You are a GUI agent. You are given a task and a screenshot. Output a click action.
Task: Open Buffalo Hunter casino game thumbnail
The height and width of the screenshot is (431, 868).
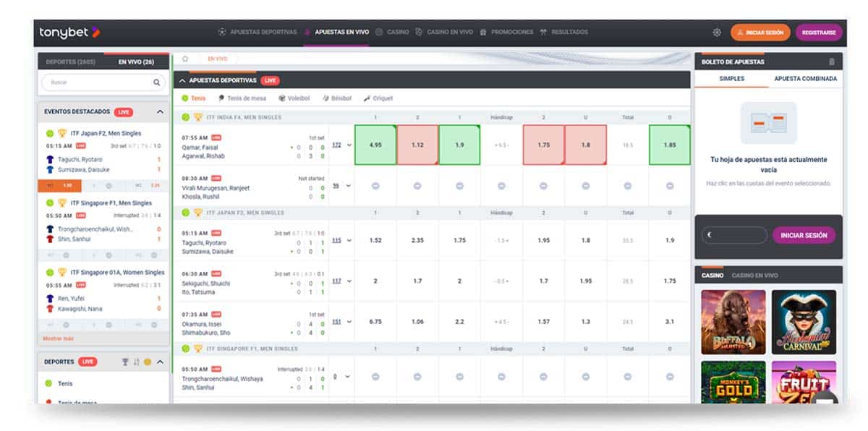tap(733, 322)
